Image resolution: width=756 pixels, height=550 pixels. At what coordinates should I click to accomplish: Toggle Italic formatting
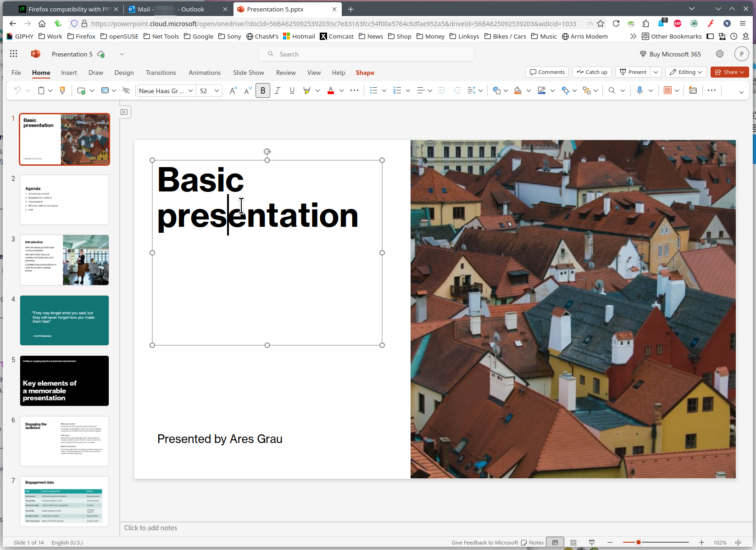click(x=278, y=90)
